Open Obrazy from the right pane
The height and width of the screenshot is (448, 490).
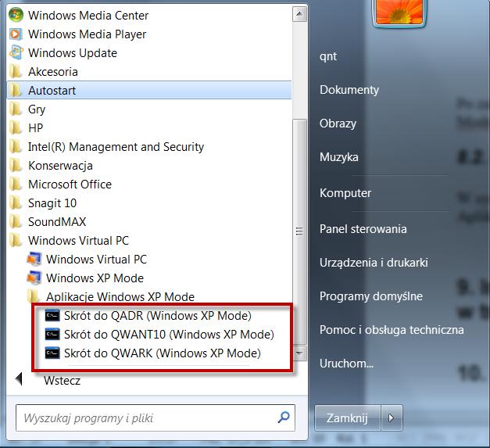click(338, 124)
